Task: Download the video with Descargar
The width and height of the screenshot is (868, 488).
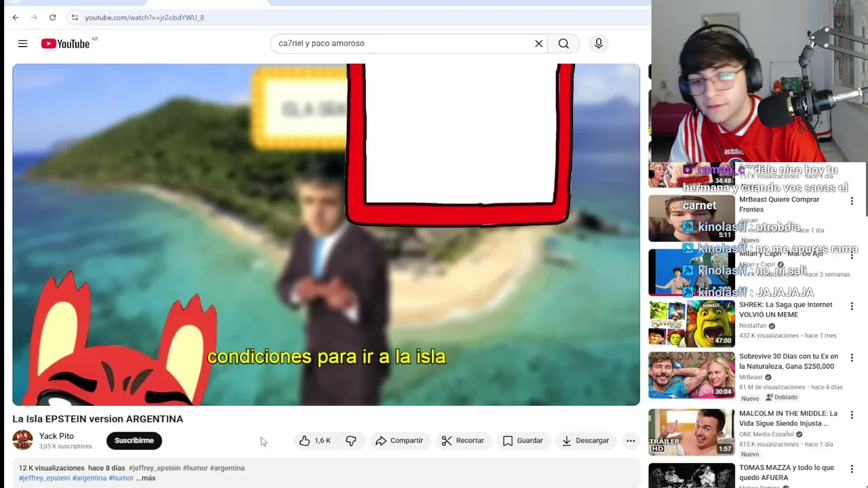Action: 586,441
